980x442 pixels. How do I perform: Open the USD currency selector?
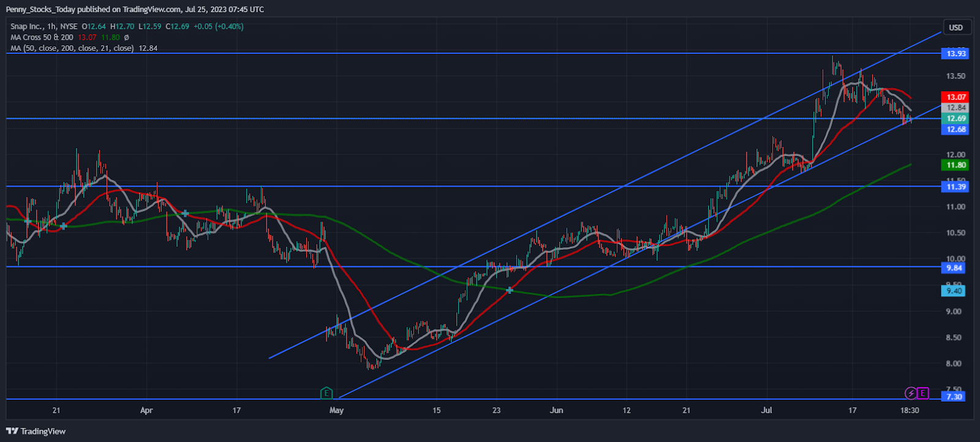coord(956,28)
